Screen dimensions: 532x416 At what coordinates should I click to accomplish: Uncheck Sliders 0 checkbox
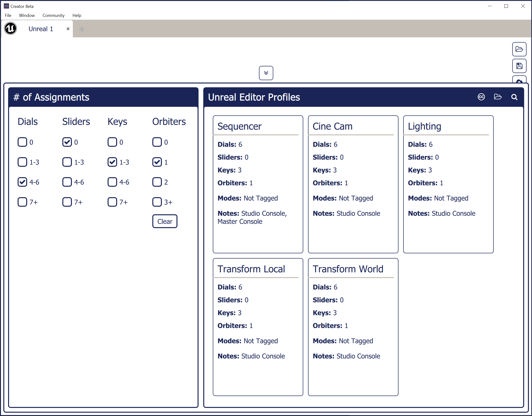click(x=67, y=142)
